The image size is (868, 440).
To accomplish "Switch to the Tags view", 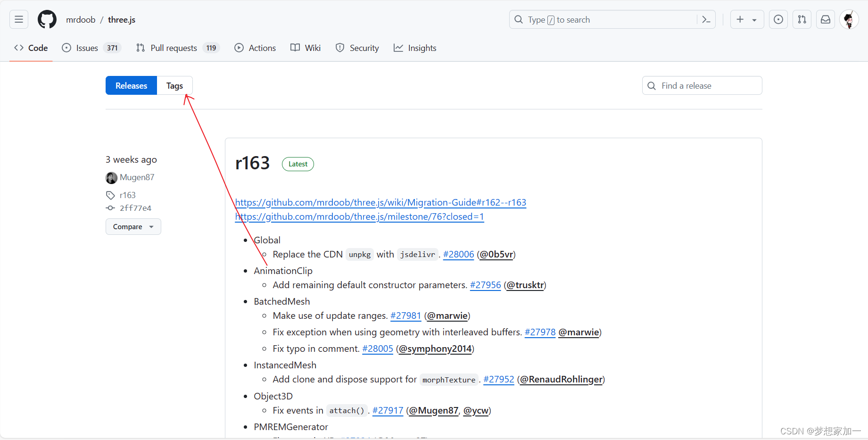I will 174,85.
